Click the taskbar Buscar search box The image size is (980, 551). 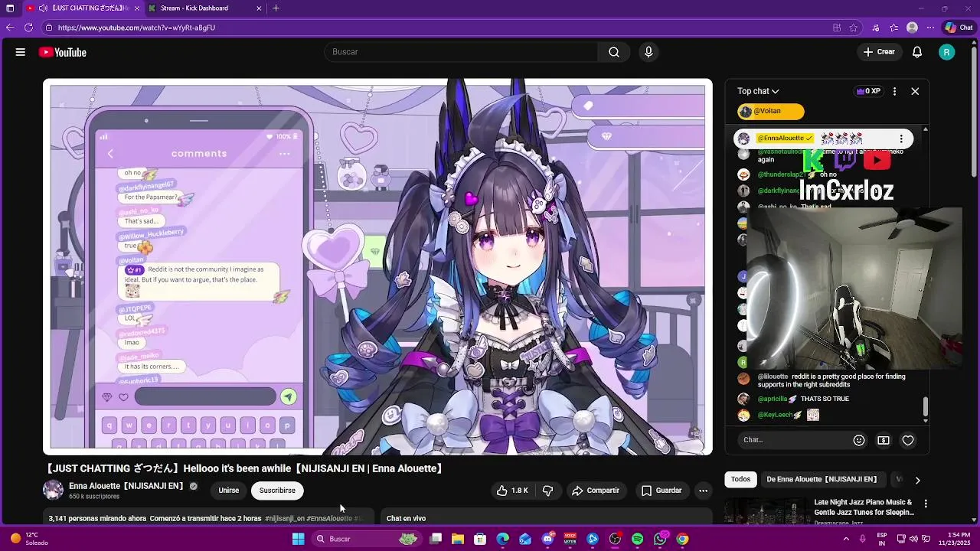point(367,540)
